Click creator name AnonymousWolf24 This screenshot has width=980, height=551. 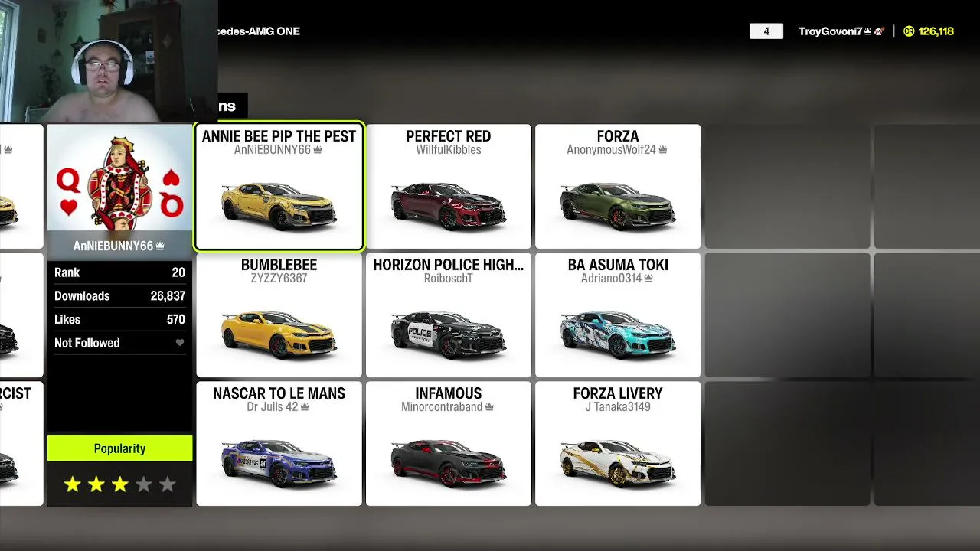point(611,150)
